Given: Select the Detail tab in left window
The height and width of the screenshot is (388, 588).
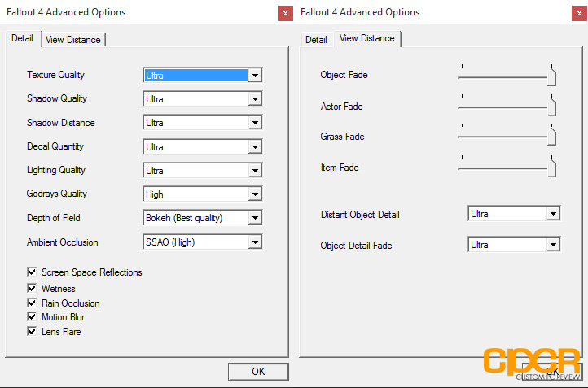Looking at the screenshot, I should [23, 38].
